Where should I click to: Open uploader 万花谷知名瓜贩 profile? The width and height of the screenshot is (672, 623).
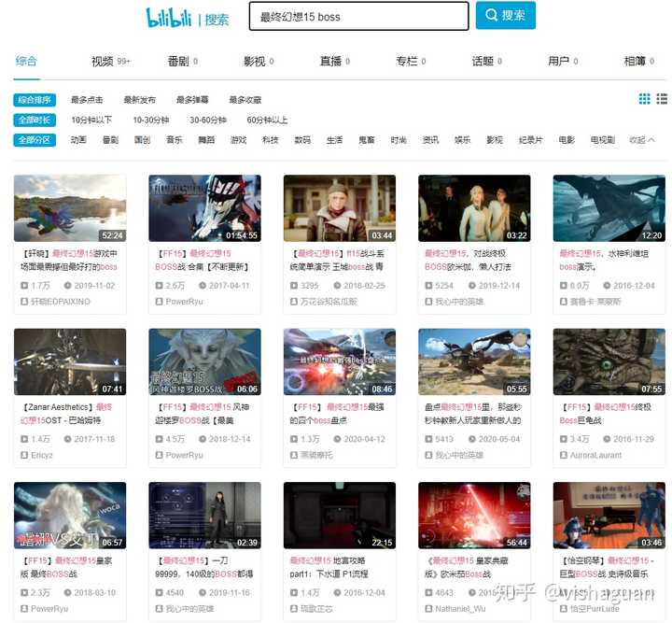(329, 302)
